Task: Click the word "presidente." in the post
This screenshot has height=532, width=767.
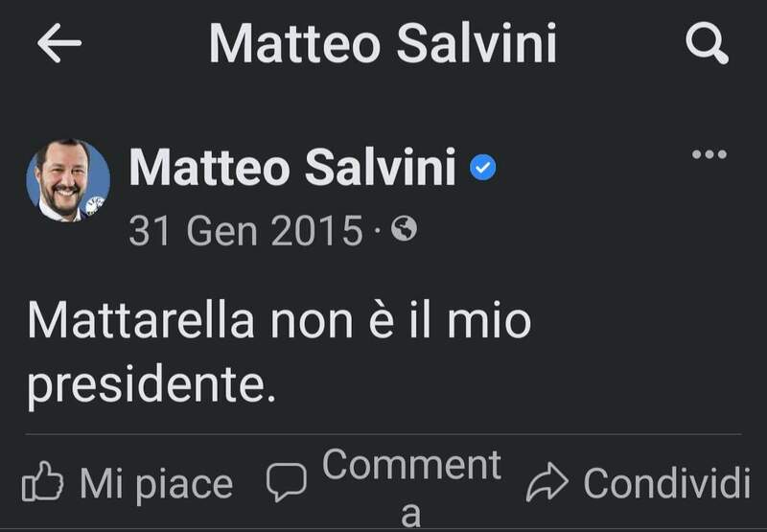Action: [151, 385]
